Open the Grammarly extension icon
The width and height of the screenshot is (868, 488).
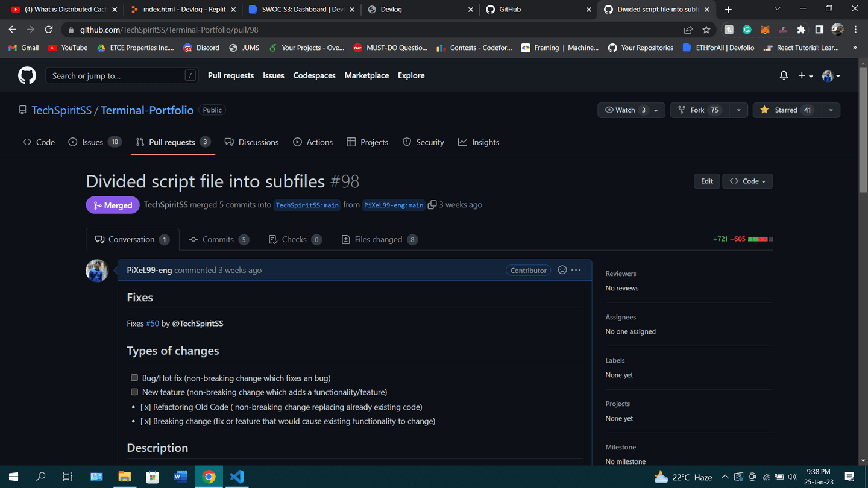(x=747, y=30)
